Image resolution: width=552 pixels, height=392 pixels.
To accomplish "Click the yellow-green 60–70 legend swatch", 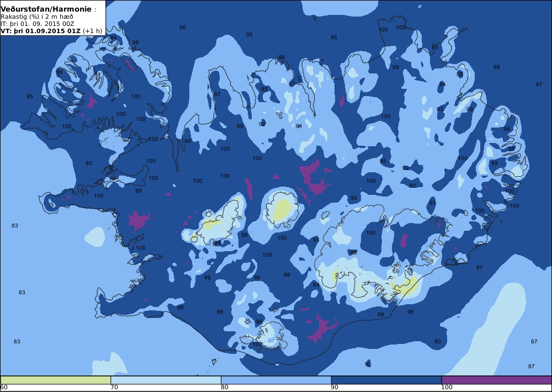I will pos(56,380).
